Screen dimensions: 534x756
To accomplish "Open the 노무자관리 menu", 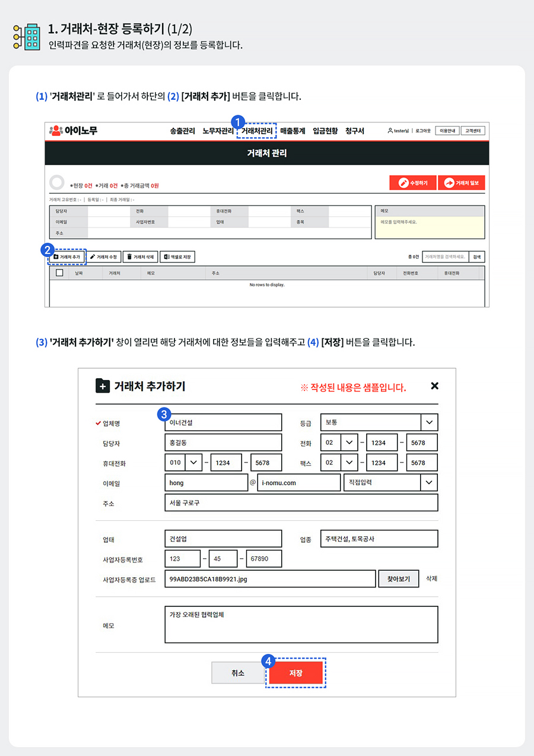I will tap(218, 131).
